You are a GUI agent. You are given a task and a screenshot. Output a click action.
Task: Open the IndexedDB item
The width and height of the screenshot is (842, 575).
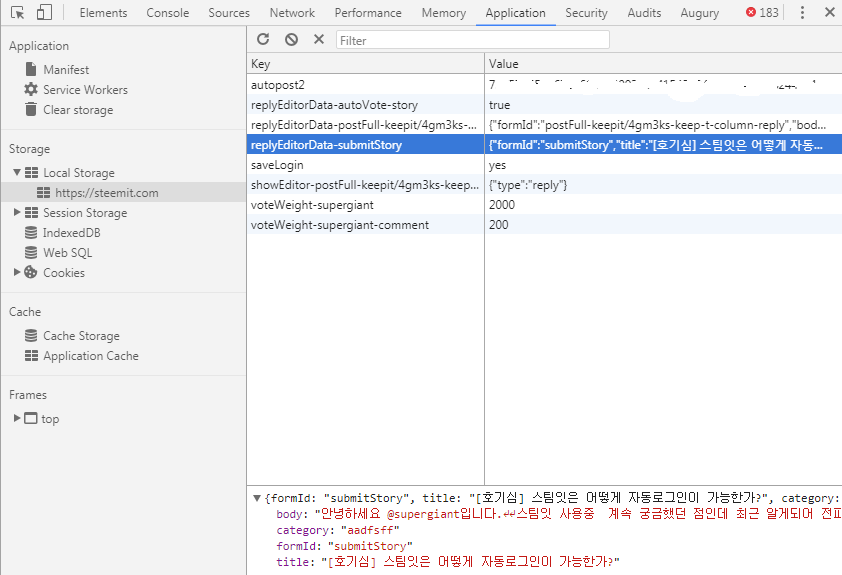point(71,233)
